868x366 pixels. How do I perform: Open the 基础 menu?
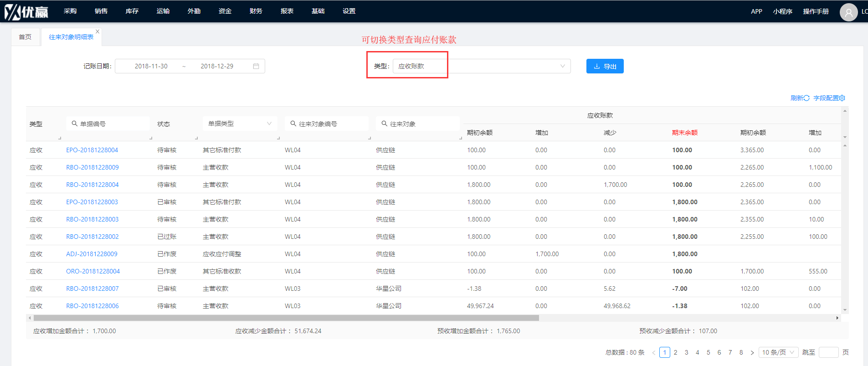[318, 11]
